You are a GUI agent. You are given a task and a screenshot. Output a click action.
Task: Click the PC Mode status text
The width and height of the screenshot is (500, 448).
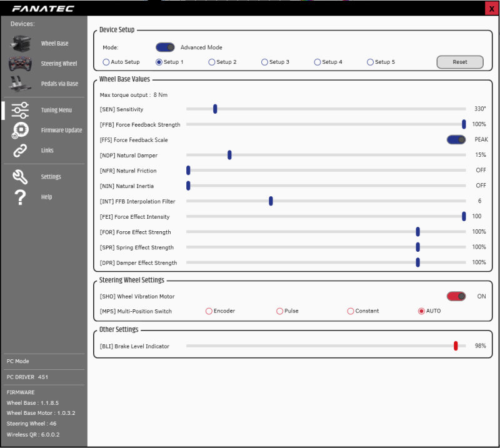point(18,361)
